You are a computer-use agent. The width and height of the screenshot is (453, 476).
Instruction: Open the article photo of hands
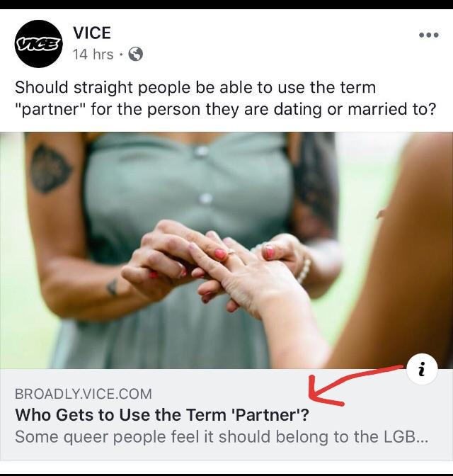(x=226, y=251)
